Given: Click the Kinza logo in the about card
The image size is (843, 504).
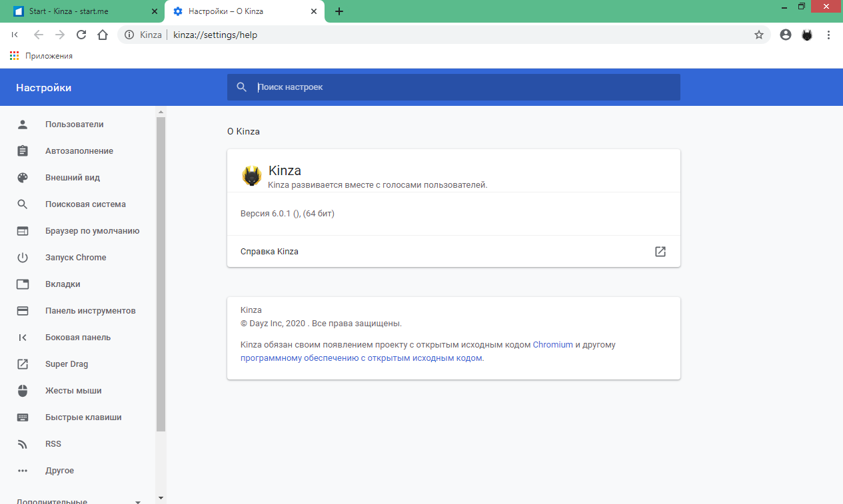Looking at the screenshot, I should point(252,176).
